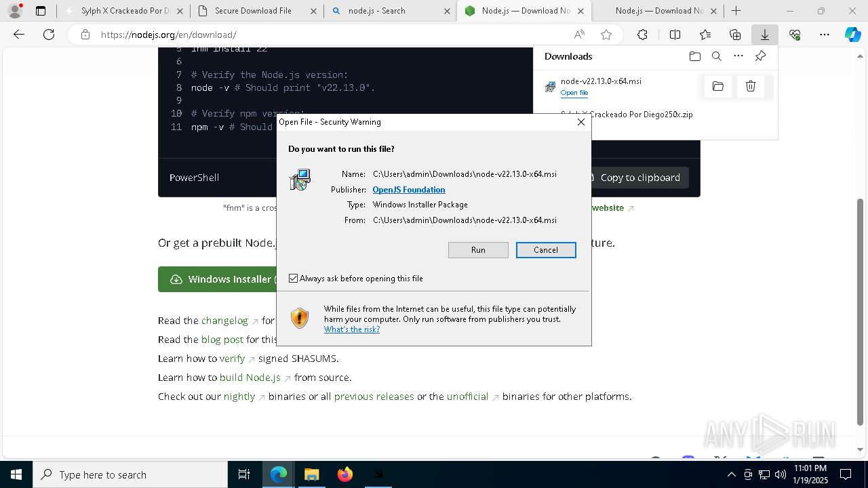Close the node.js - Search tab
This screenshot has width=868, height=488.
pos(447,11)
